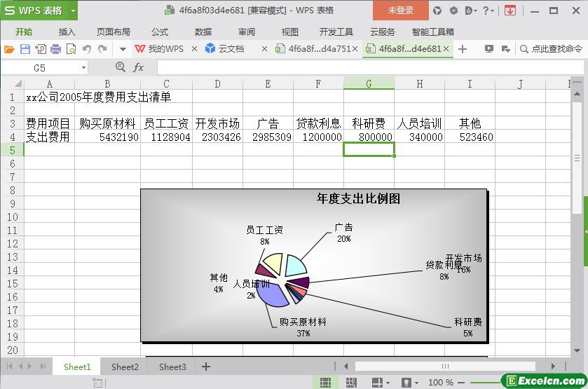The image size is (588, 389).
Task: Open Print Preview icon
Action: [71, 49]
